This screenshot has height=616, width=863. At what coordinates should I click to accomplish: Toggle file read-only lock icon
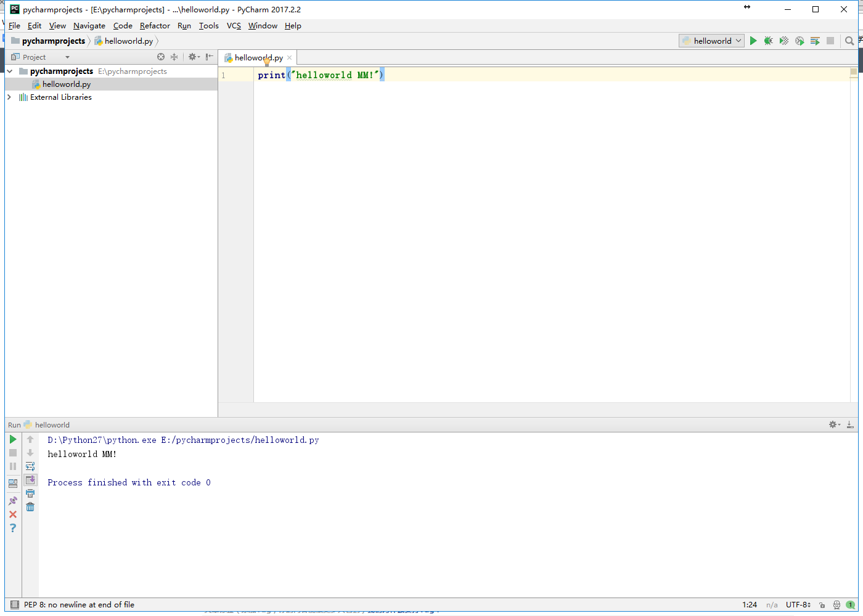point(822,605)
